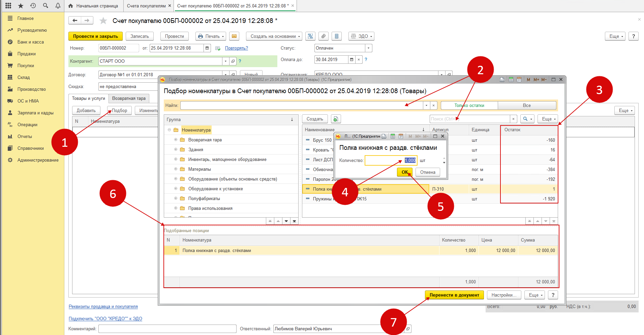The width and height of the screenshot is (644, 335).
Task: Close the Счета покупателям tab
Action: [x=170, y=6]
